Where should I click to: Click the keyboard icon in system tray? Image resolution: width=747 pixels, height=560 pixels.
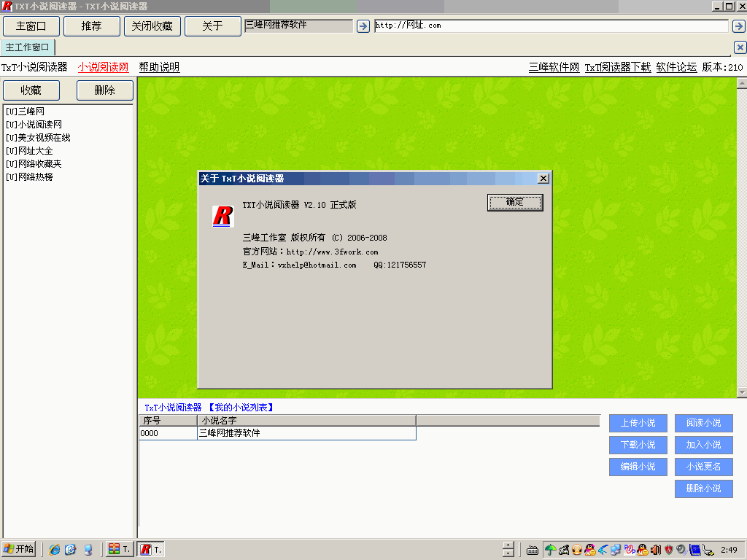[x=533, y=550]
